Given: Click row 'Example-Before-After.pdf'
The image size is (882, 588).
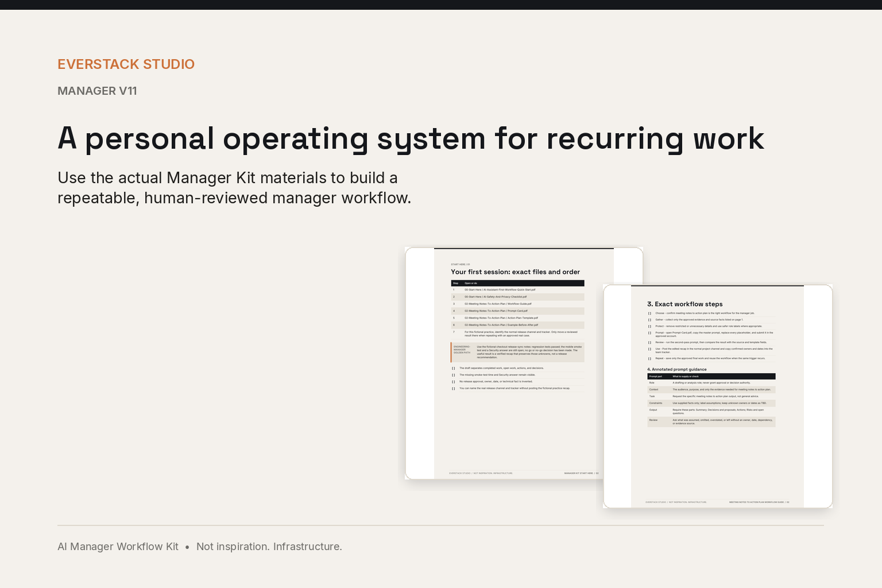Looking at the screenshot, I should [x=517, y=325].
